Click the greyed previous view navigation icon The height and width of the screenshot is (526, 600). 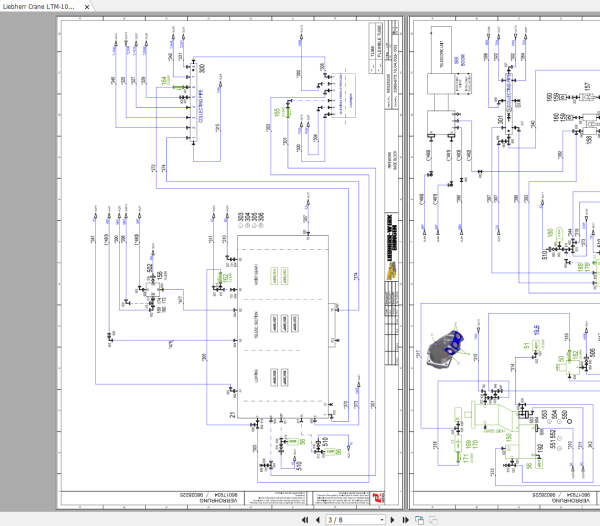(433, 520)
